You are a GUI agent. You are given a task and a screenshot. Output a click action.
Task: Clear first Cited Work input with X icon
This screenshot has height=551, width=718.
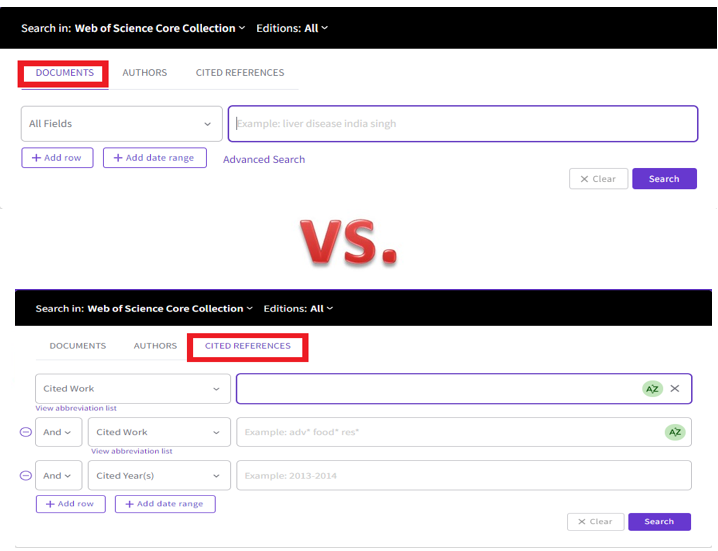click(x=675, y=388)
